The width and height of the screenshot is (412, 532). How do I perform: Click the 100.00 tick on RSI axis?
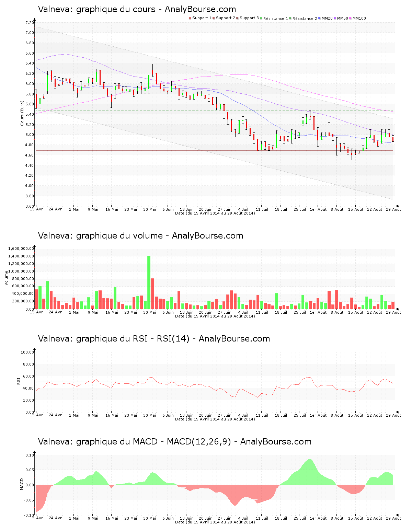coord(27,352)
